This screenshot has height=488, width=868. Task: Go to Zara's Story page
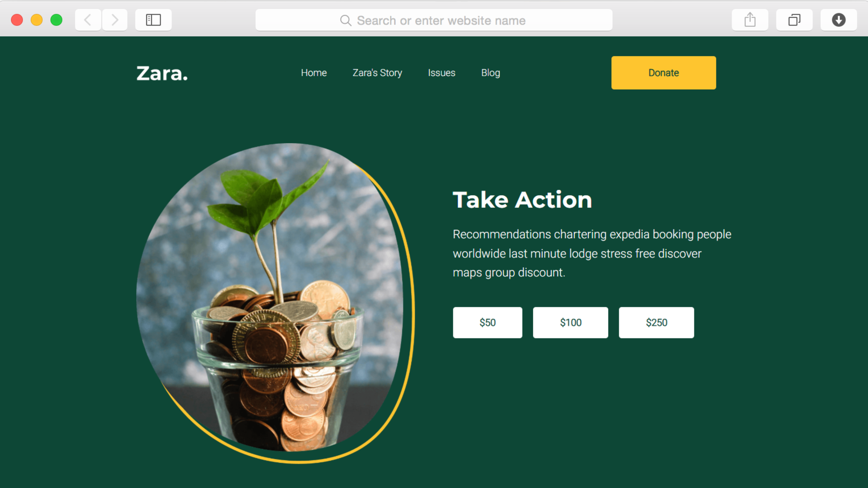point(377,73)
